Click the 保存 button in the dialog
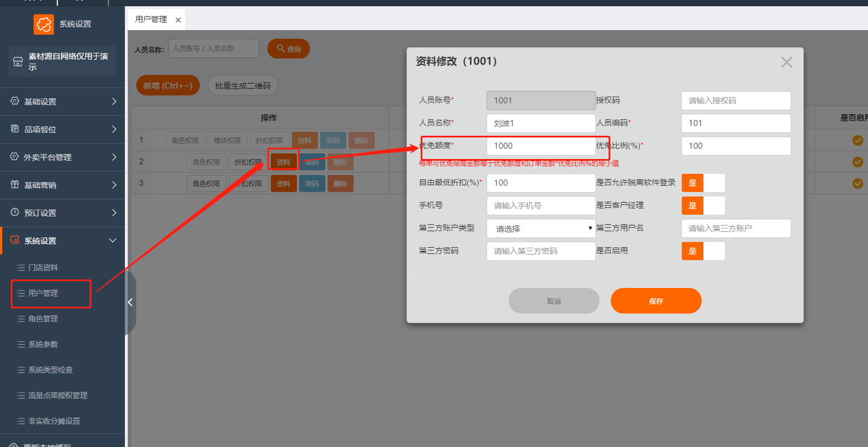Screen dimensions: 868x447 point(656,301)
